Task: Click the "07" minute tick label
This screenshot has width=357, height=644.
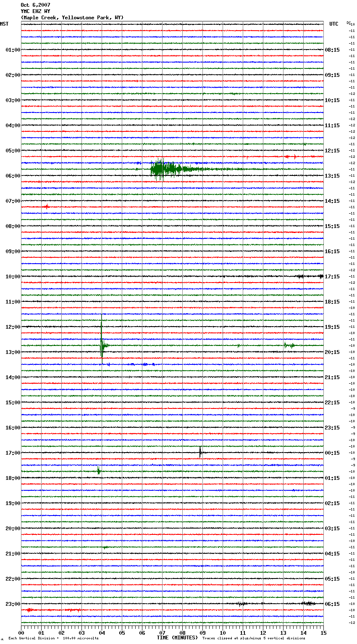Action: pyautogui.click(x=162, y=633)
